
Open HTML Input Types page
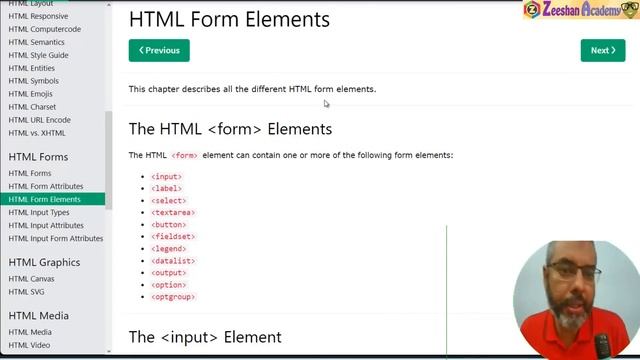[39, 213]
